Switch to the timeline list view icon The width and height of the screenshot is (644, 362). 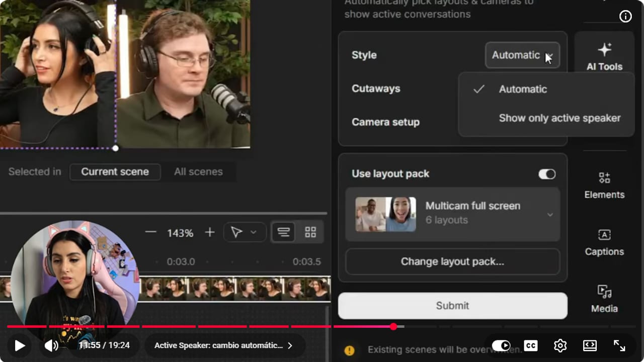coord(284,232)
